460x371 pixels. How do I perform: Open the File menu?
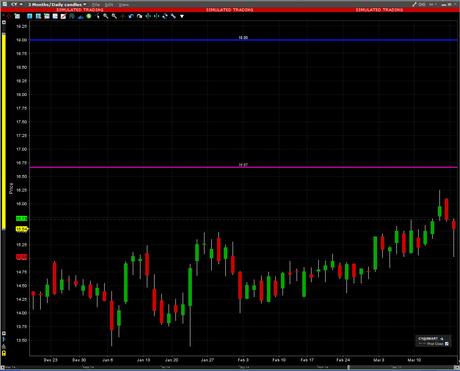96,5
